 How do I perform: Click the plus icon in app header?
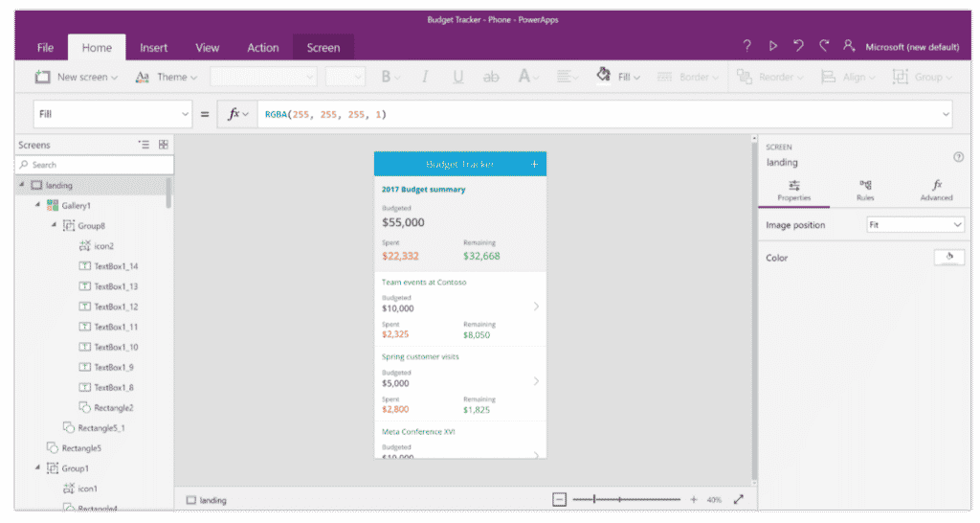pyautogui.click(x=534, y=164)
